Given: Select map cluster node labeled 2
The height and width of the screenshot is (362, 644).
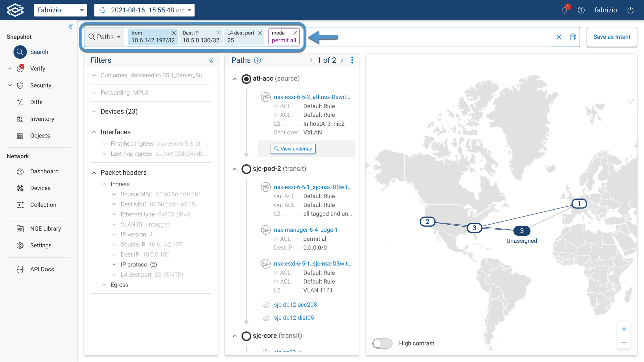Looking at the screenshot, I should click(x=427, y=222).
